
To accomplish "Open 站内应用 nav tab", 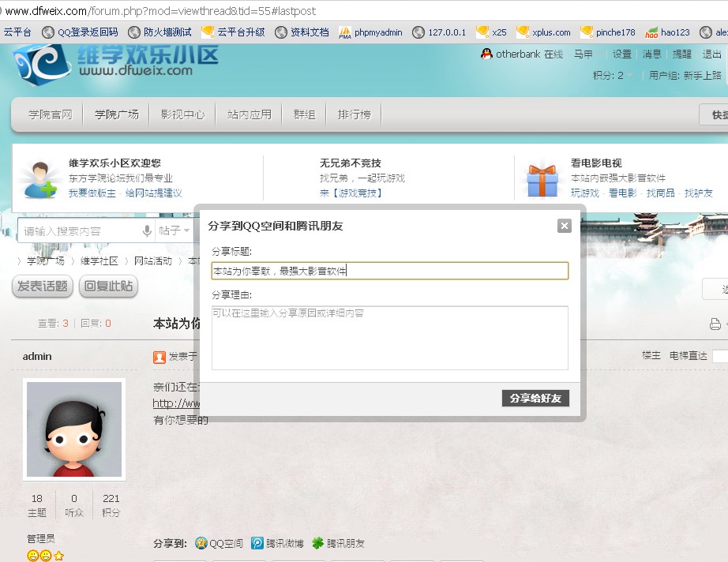I will (x=250, y=114).
